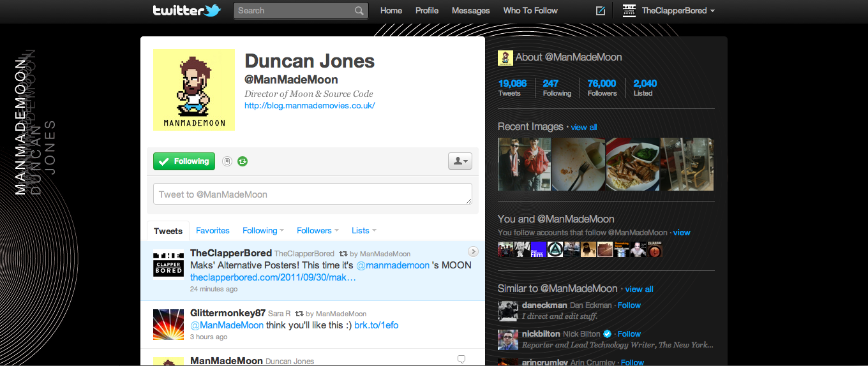Click the mobile notifications phone icon
Screen dimensions: 868x366
pos(227,161)
